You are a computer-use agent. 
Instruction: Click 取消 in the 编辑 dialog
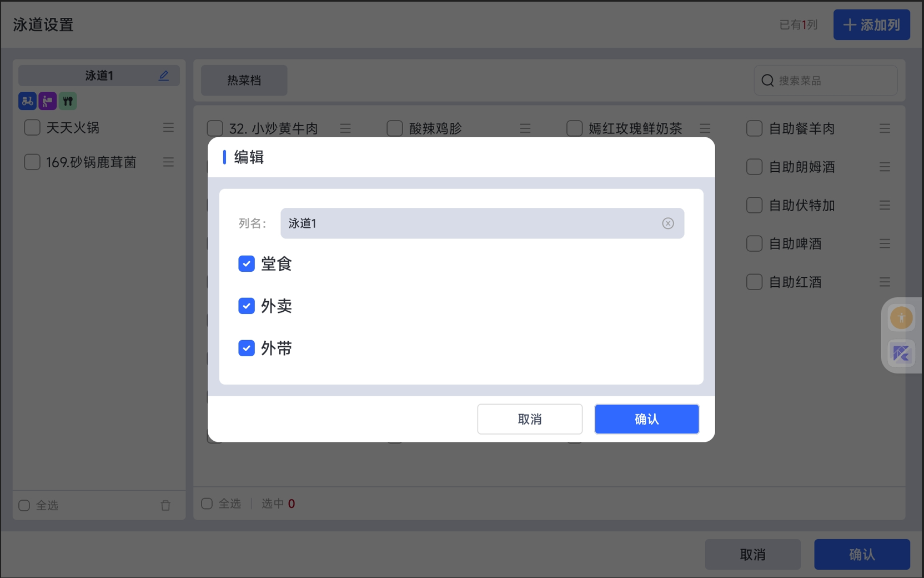pos(530,419)
